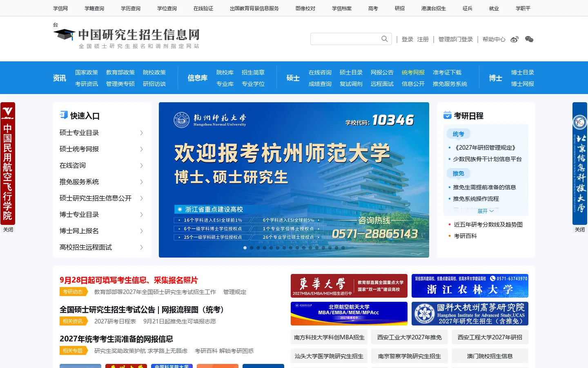Viewport: 588px width, 368px height.
Task: Click the 快速入口 heading icon
Action: [64, 115]
